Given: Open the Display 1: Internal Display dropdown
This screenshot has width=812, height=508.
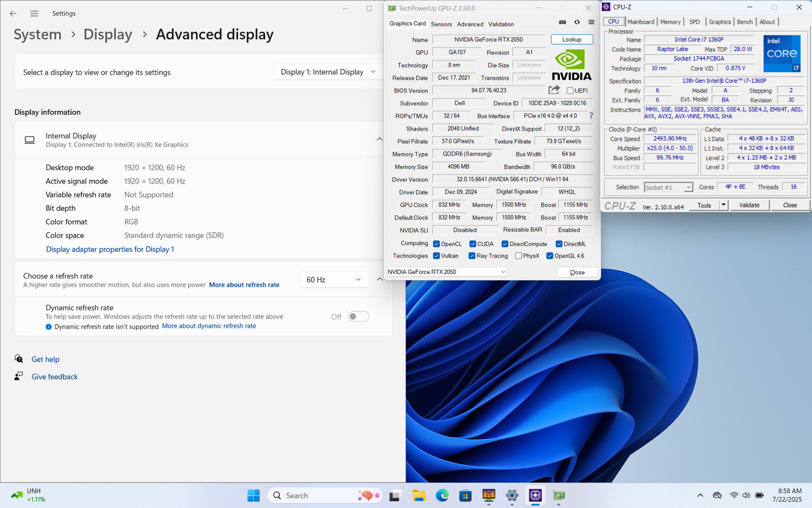Looking at the screenshot, I should click(328, 72).
